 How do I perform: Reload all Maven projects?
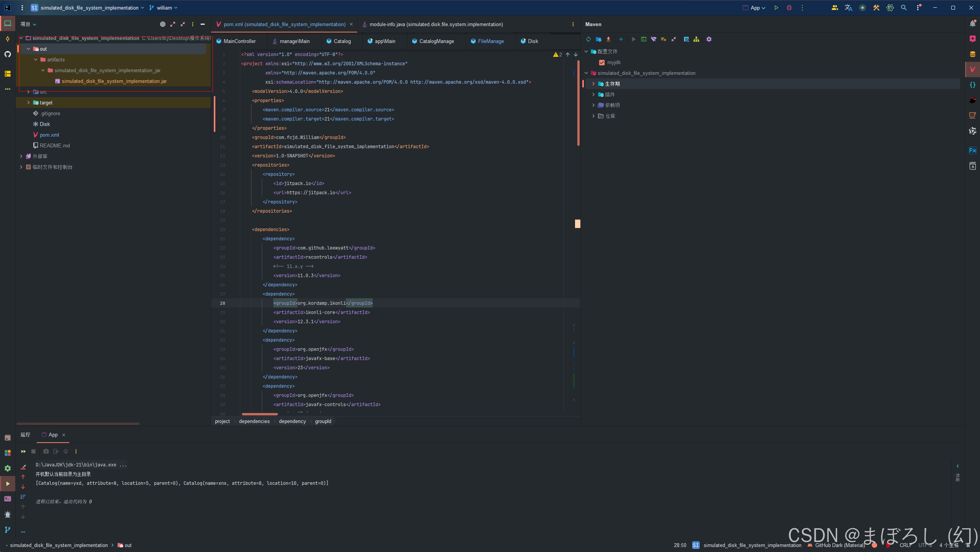tap(588, 39)
